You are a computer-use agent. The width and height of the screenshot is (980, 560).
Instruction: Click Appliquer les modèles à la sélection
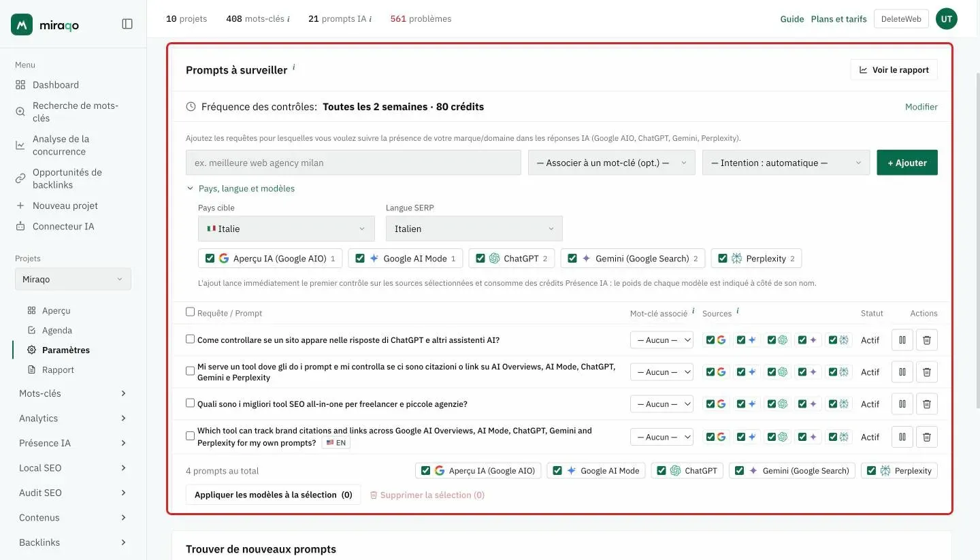tap(274, 495)
